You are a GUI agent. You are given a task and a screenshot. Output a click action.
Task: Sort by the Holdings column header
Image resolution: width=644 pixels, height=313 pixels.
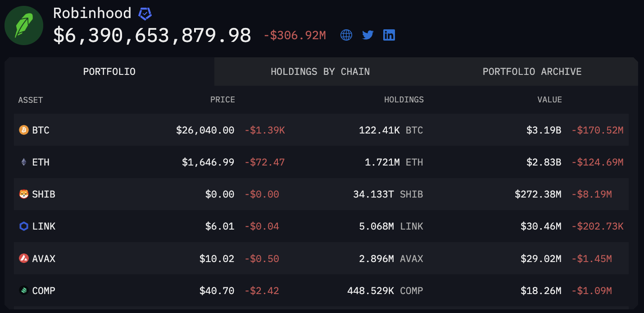coord(404,100)
